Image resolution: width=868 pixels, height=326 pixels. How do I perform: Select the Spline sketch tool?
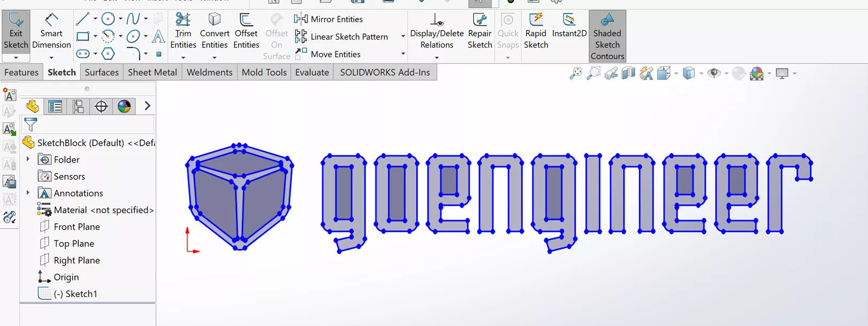click(133, 19)
